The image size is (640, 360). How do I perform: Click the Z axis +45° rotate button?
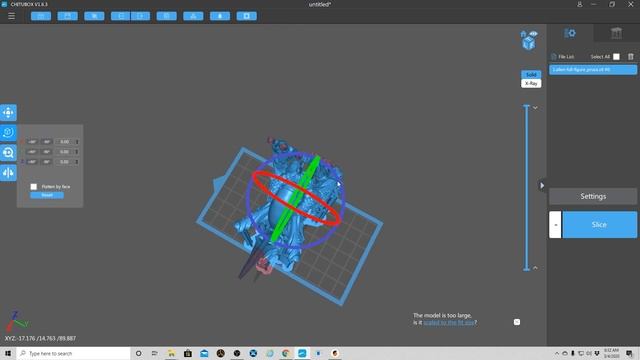tap(32, 162)
